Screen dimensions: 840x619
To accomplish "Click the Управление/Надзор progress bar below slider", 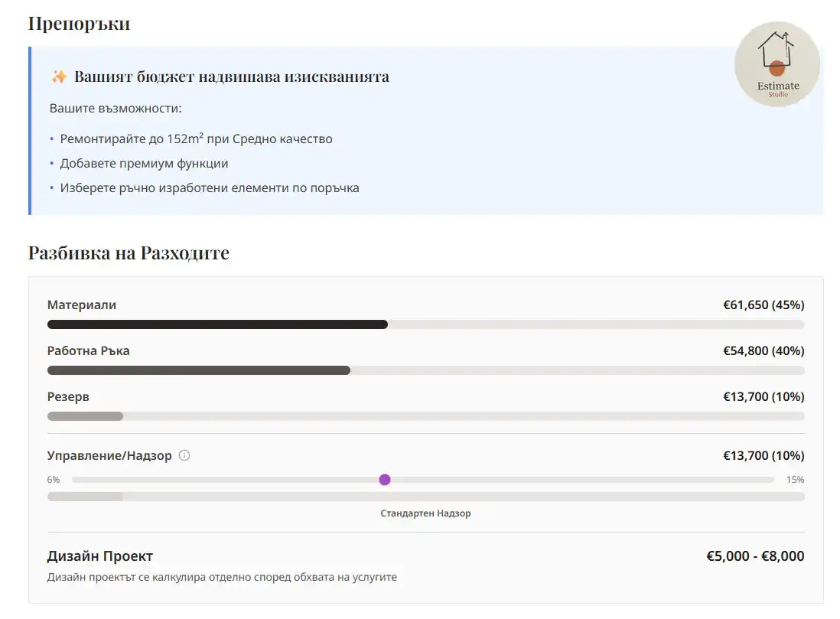I will click(x=425, y=497).
